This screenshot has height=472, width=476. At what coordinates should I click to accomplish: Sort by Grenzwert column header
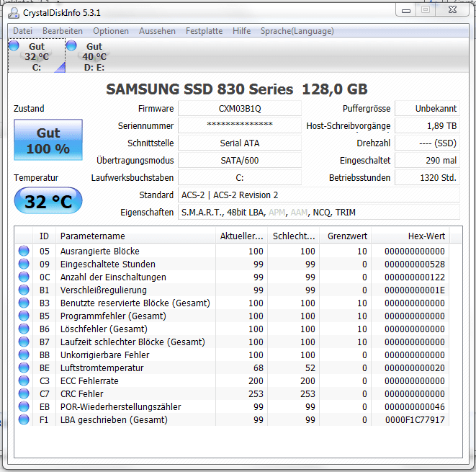click(x=346, y=236)
